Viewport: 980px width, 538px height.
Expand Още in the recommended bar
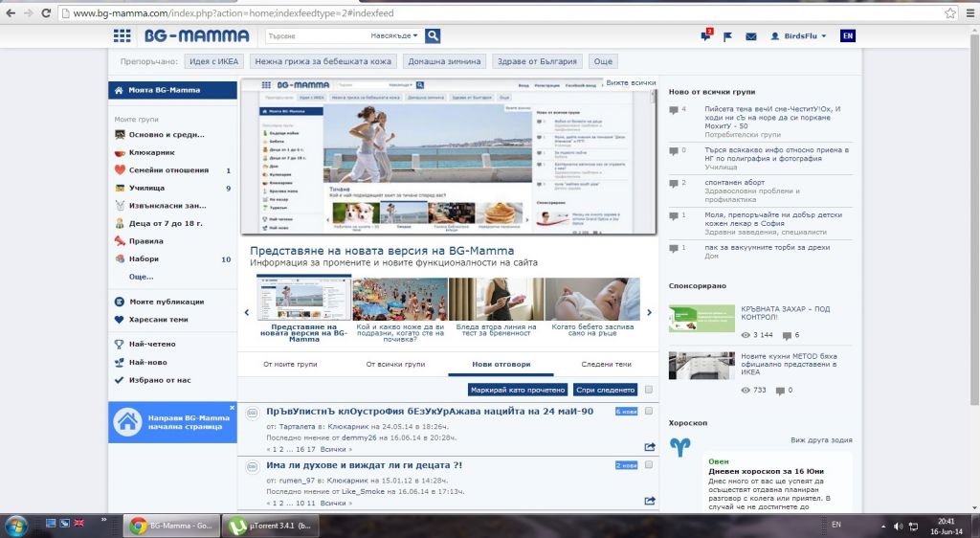click(603, 61)
